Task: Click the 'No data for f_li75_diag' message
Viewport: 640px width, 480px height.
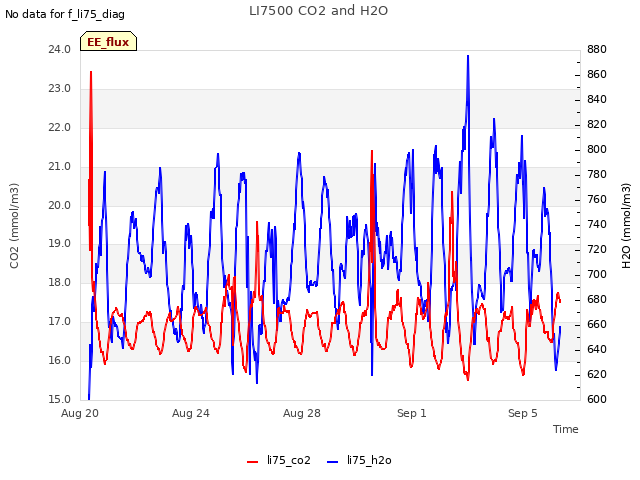Action: coord(65,14)
